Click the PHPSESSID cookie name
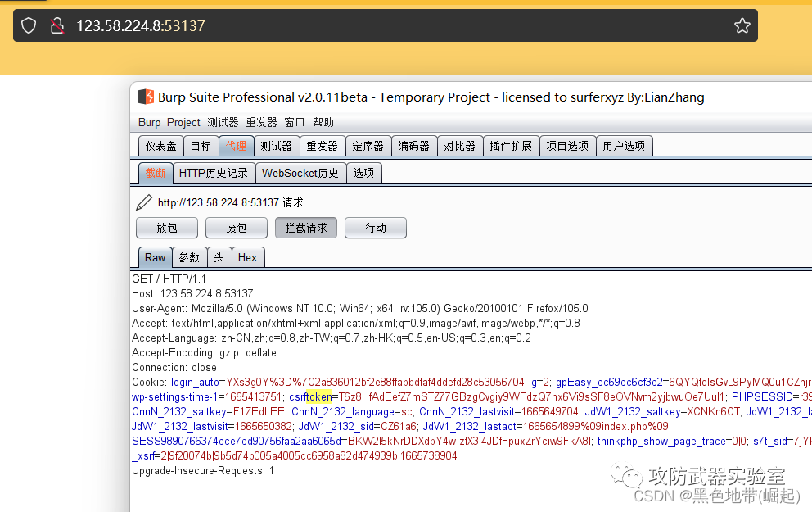The image size is (812, 512). tap(762, 397)
